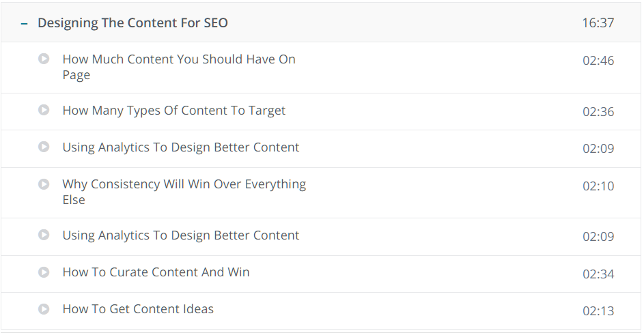Click the 02:34 lecture duration
Viewport: 644px width, 333px height.
(598, 274)
